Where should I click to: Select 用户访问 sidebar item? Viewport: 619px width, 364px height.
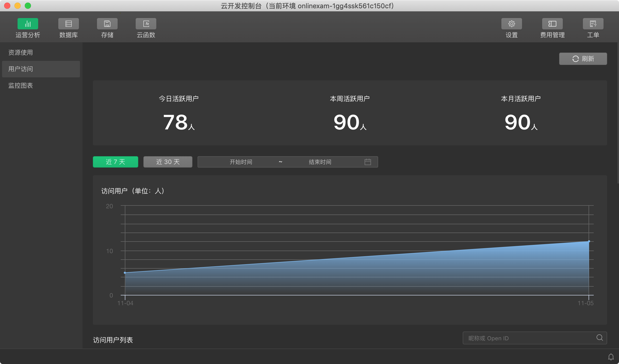(21, 69)
